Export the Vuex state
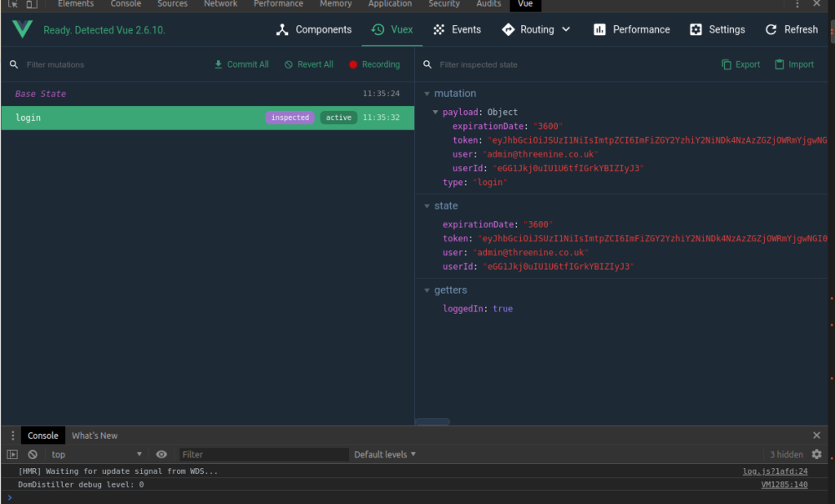 tap(740, 64)
